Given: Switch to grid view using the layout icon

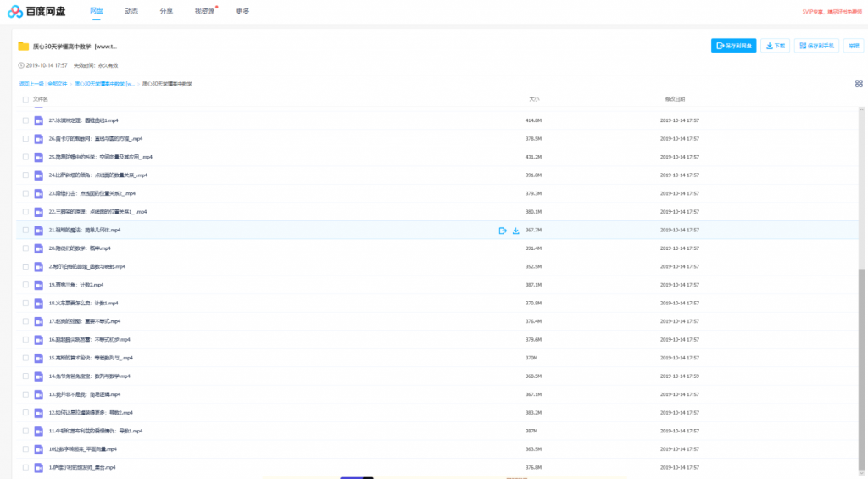Looking at the screenshot, I should [x=859, y=84].
